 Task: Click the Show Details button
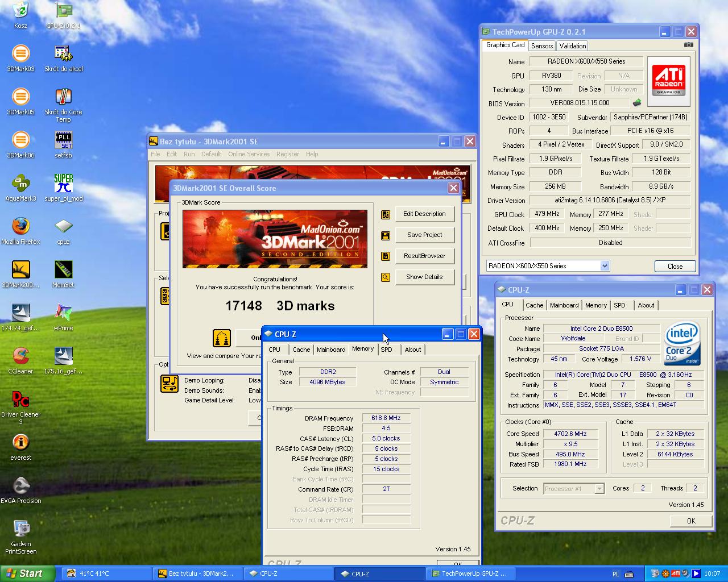point(424,277)
